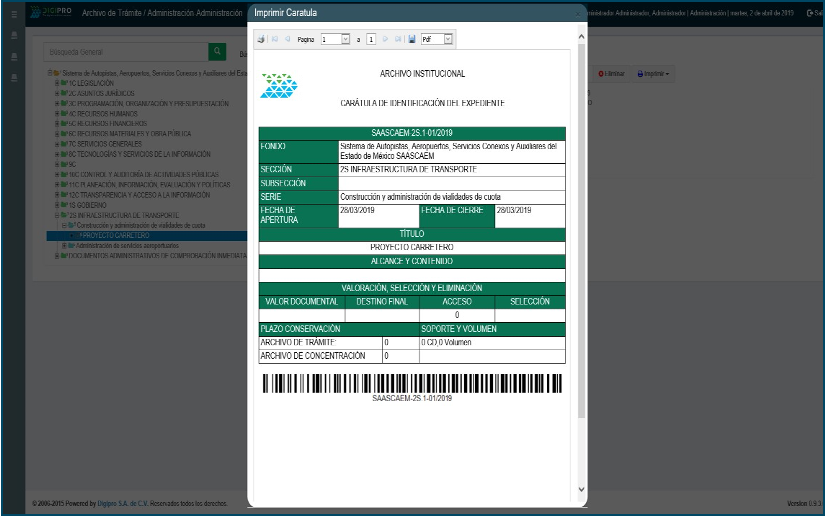
Task: Click the green search button
Action: pyautogui.click(x=217, y=52)
